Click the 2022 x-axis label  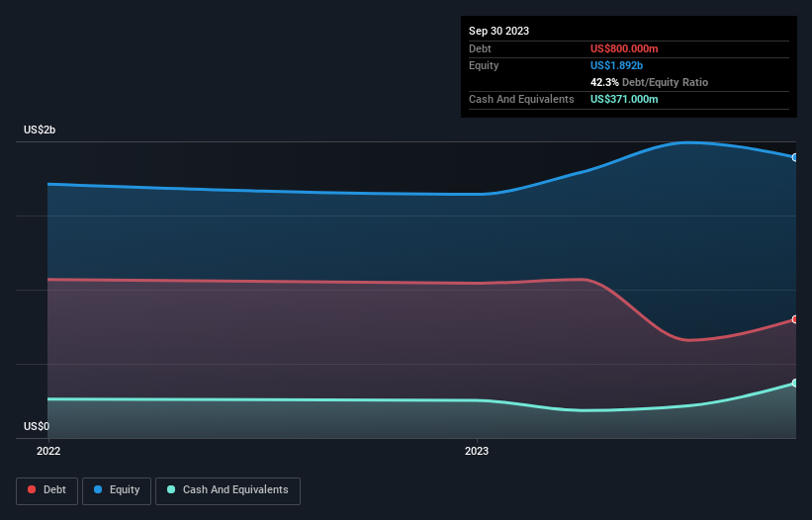click(x=48, y=451)
